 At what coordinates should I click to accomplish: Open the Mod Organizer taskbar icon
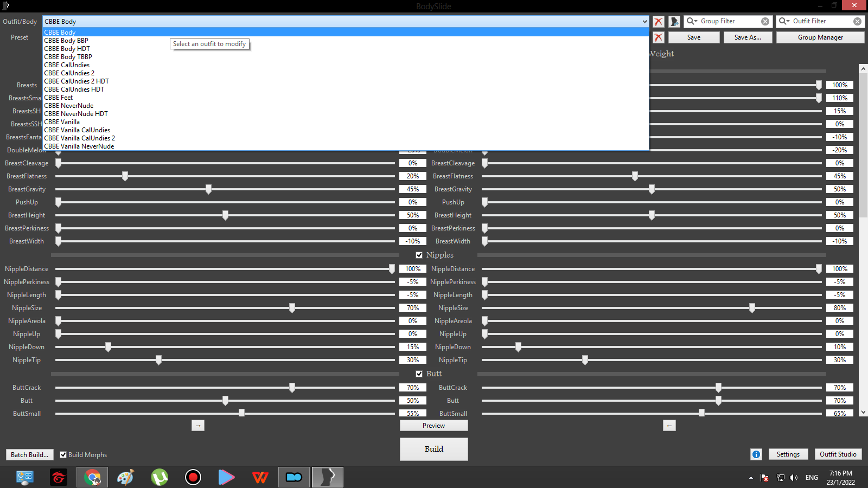pos(294,477)
